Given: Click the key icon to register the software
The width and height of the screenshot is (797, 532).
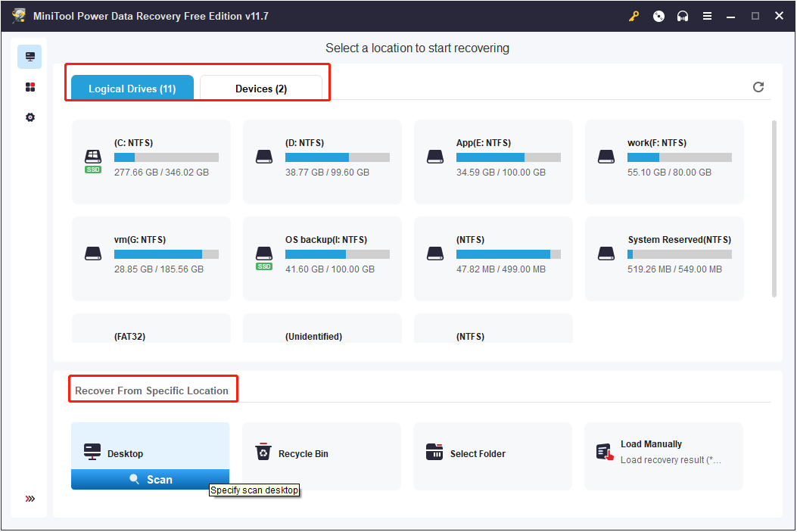Looking at the screenshot, I should point(634,15).
